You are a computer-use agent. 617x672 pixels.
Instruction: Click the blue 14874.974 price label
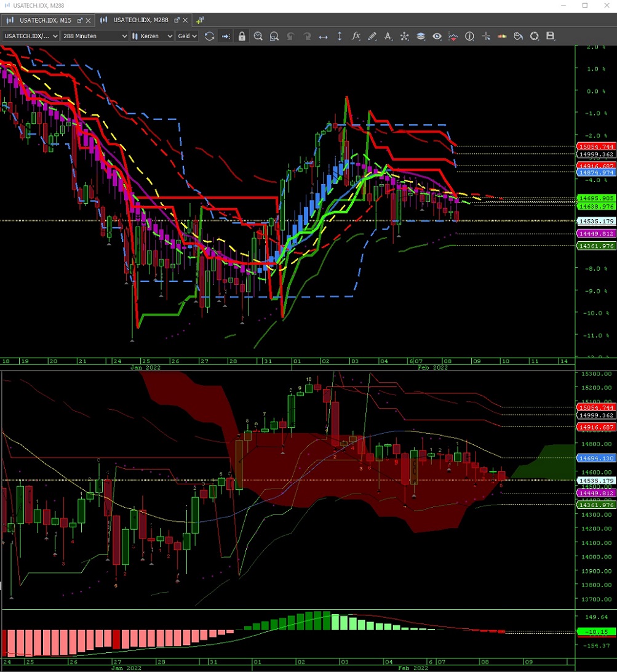(596, 173)
